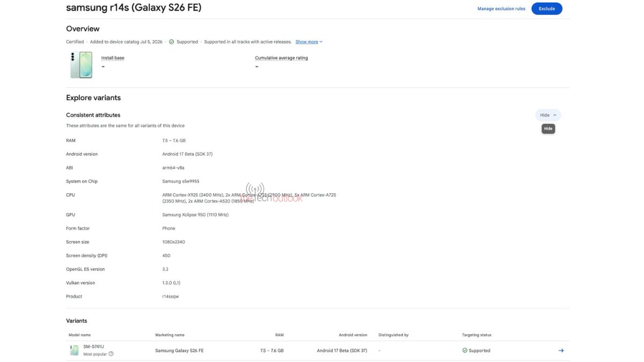Click the Consistent attributes heading
The image size is (644, 362).
point(93,115)
